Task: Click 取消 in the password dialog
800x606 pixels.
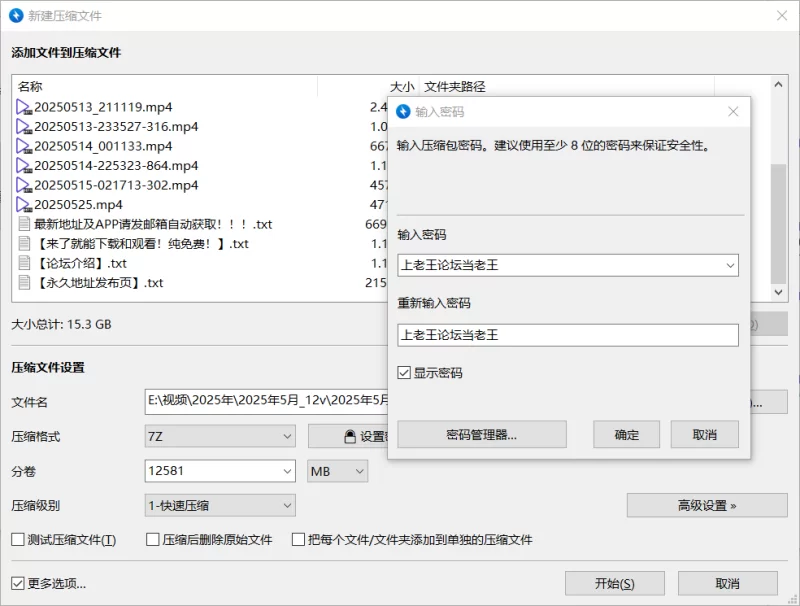Action: coord(705,435)
